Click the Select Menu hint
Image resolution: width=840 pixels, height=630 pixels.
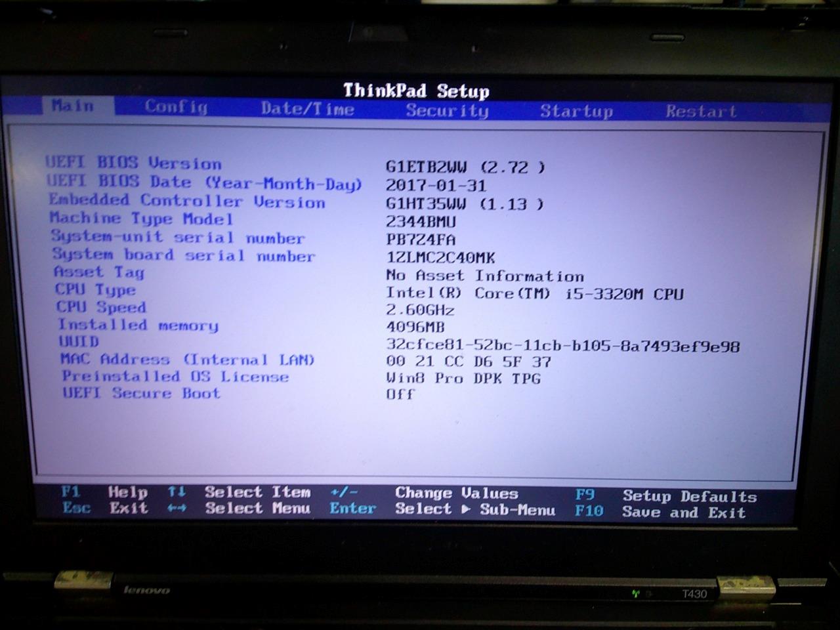[257, 508]
